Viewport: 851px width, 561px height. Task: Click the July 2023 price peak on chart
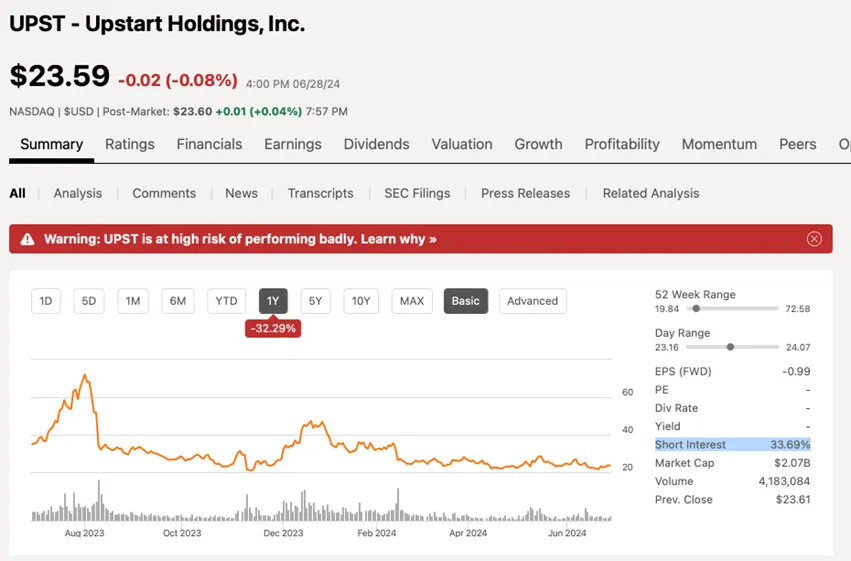(85, 375)
